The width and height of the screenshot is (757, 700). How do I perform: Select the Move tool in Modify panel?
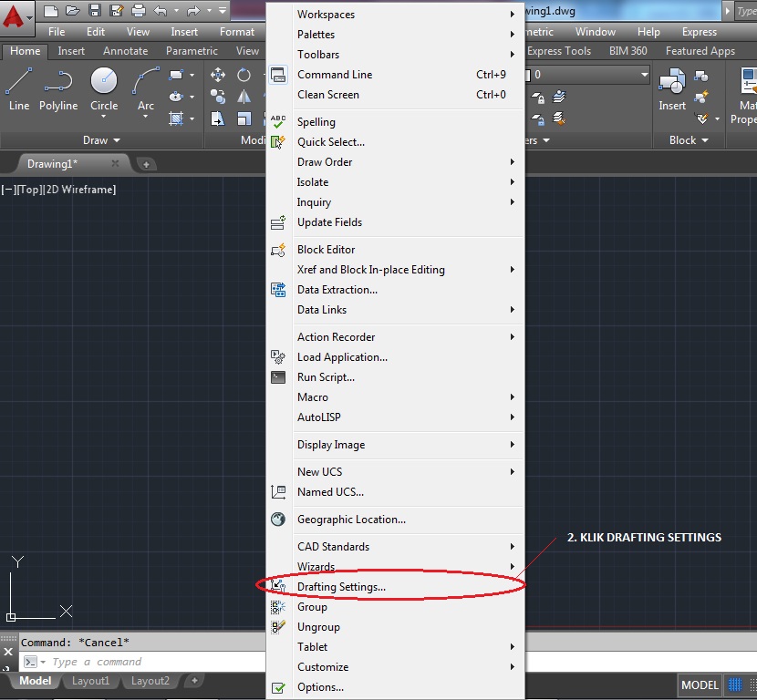pos(218,74)
